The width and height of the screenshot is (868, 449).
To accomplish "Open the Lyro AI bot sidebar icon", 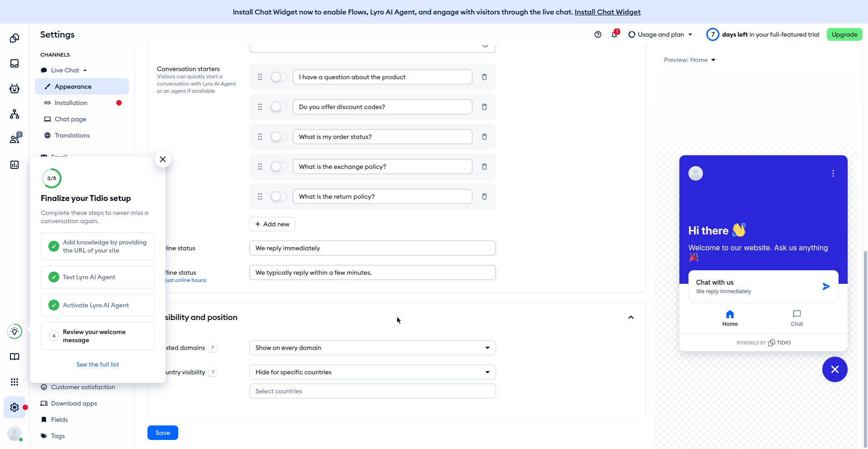I will point(14,89).
